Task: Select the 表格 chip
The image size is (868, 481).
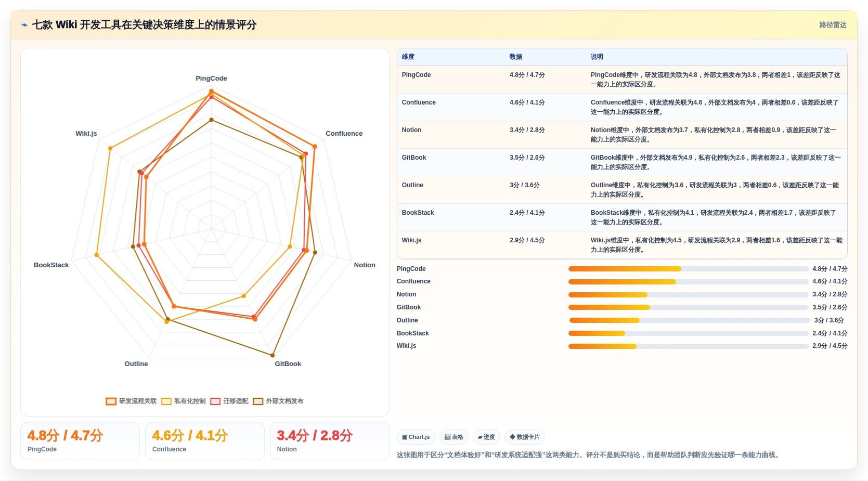Action: click(454, 437)
